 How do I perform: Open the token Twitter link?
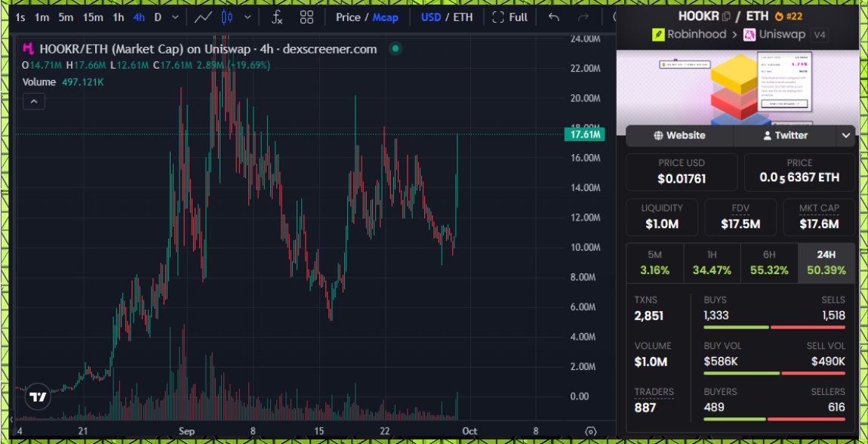(786, 136)
